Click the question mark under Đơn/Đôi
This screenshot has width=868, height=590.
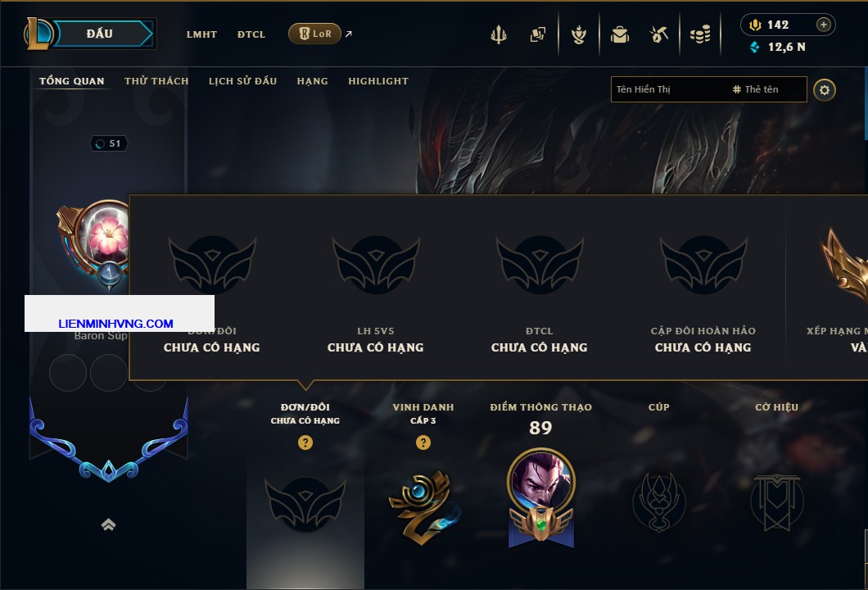coord(305,442)
